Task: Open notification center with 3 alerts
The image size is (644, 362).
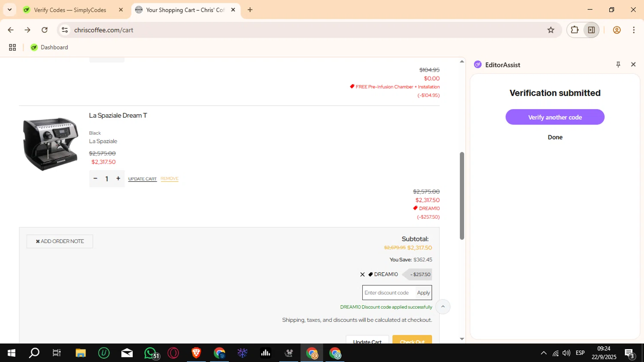Action: coord(630,353)
